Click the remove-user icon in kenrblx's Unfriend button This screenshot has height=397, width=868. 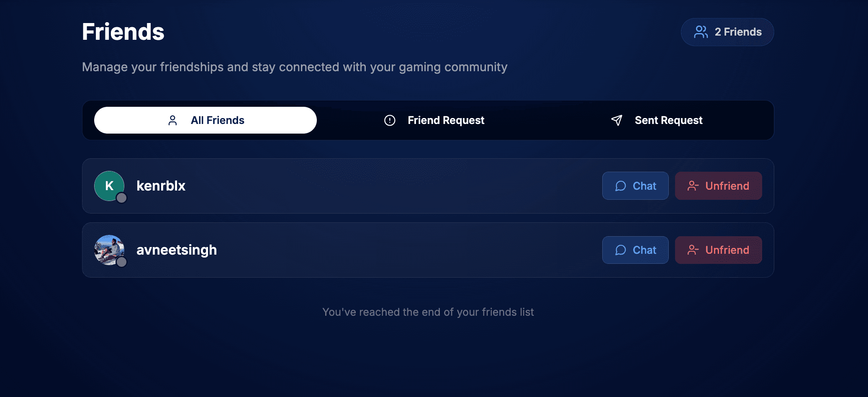click(x=693, y=186)
